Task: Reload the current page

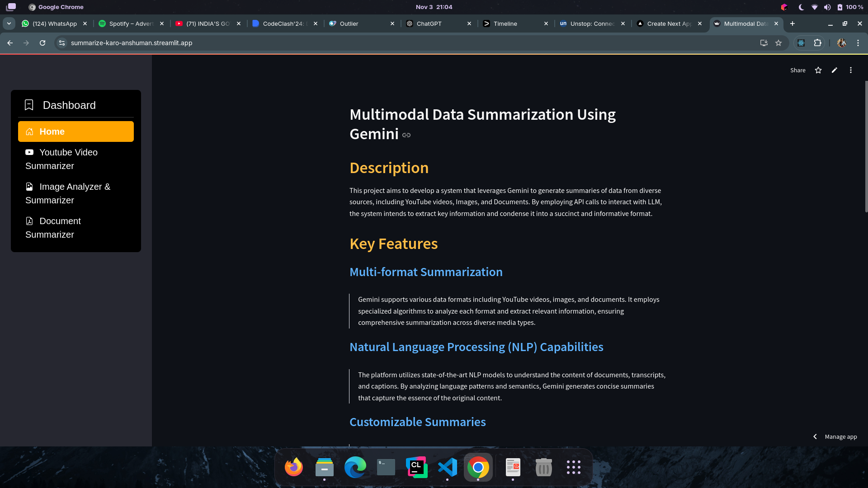Action: tap(42, 43)
